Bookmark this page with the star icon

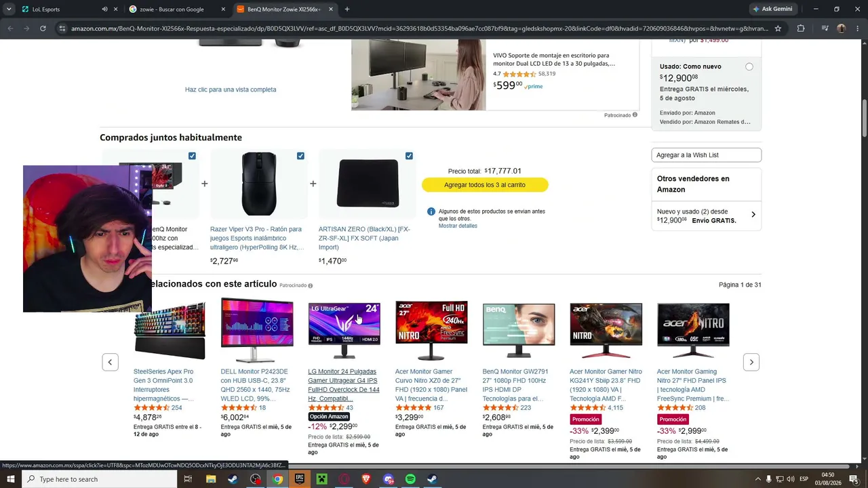pos(778,28)
